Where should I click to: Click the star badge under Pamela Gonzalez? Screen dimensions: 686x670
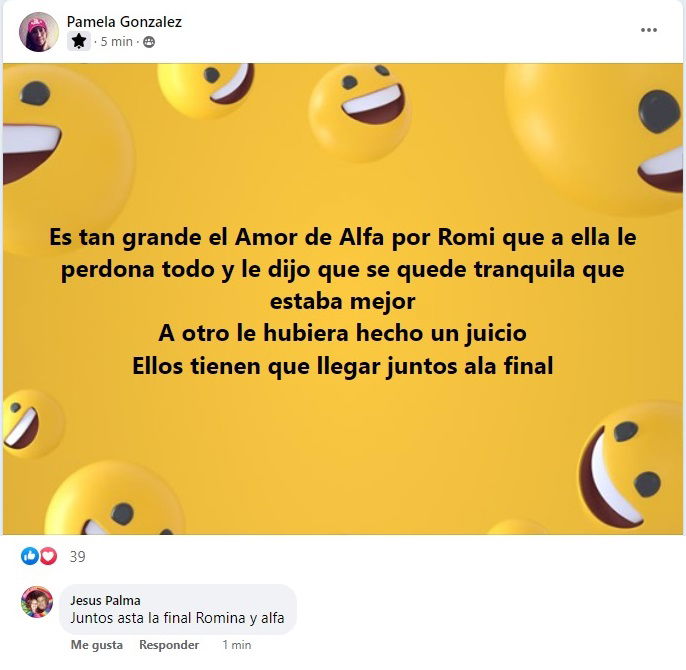[x=79, y=41]
